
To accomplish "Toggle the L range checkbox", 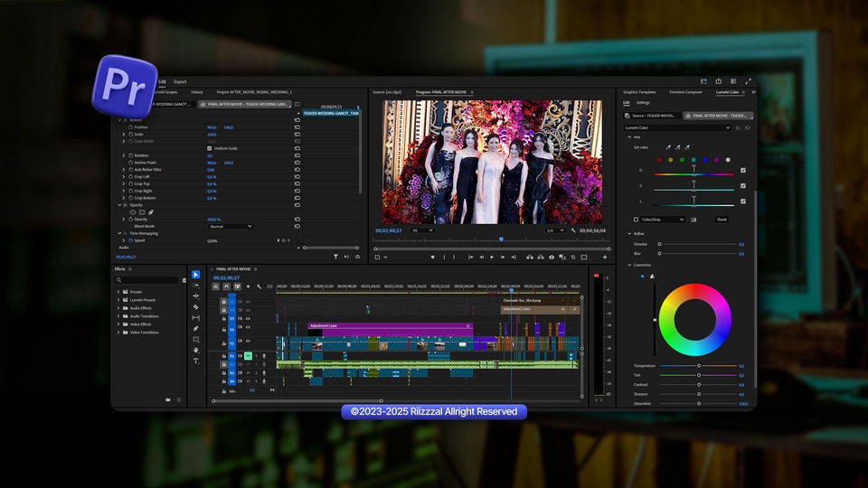I will click(x=743, y=202).
